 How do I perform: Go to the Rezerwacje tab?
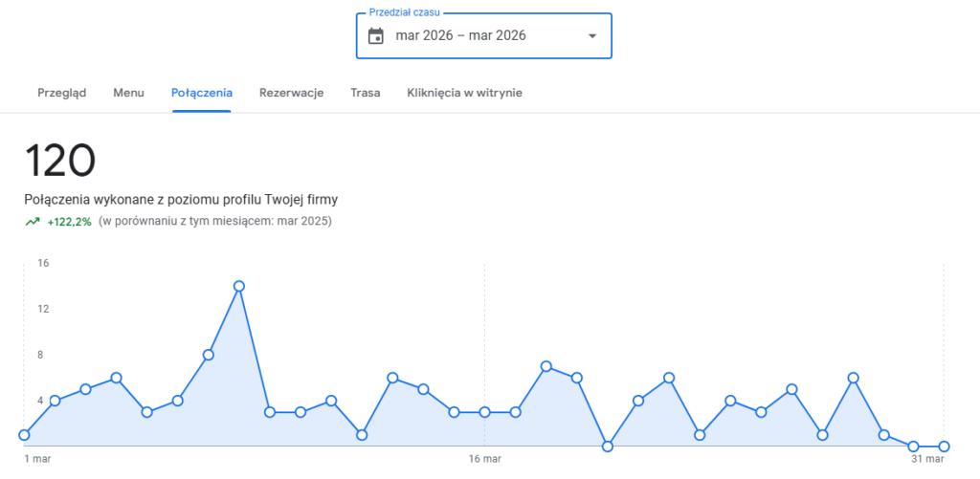(291, 93)
